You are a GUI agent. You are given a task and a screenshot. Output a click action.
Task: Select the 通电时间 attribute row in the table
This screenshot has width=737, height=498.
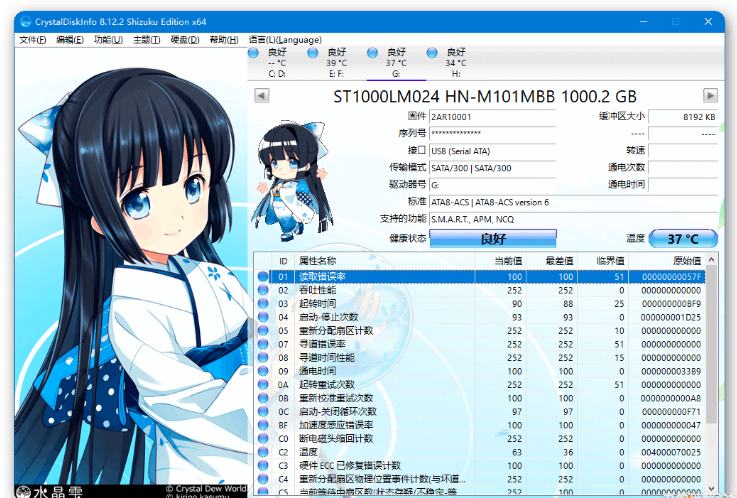[480, 371]
